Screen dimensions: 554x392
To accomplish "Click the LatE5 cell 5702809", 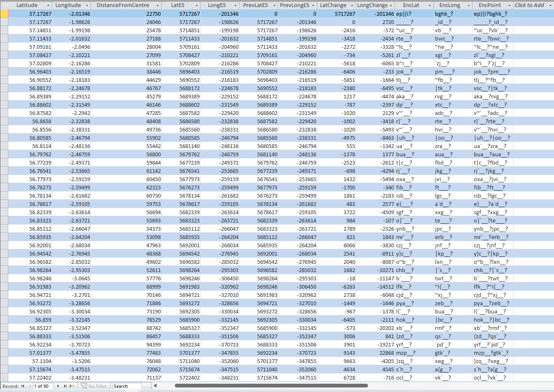I will [182, 63].
